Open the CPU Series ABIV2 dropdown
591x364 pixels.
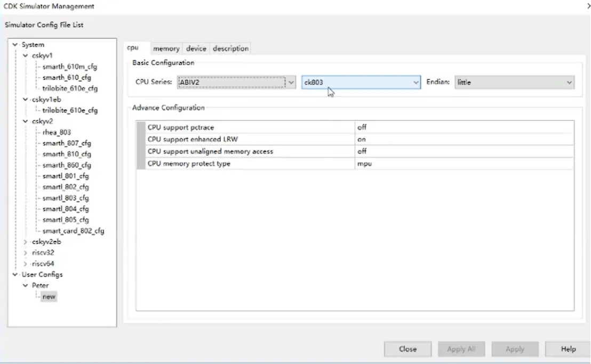point(236,83)
